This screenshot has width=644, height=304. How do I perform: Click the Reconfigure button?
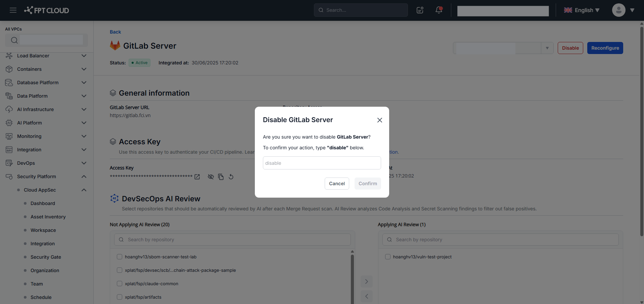[x=605, y=48]
